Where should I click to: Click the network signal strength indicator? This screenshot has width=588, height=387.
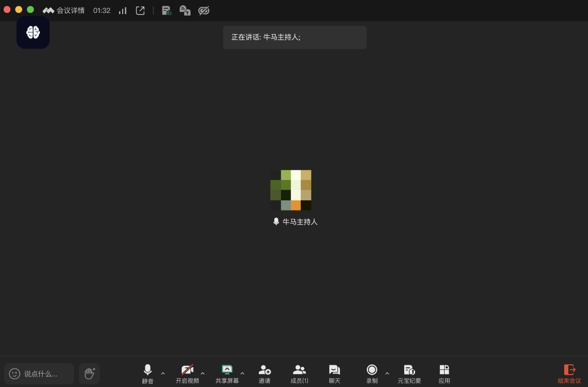[122, 10]
